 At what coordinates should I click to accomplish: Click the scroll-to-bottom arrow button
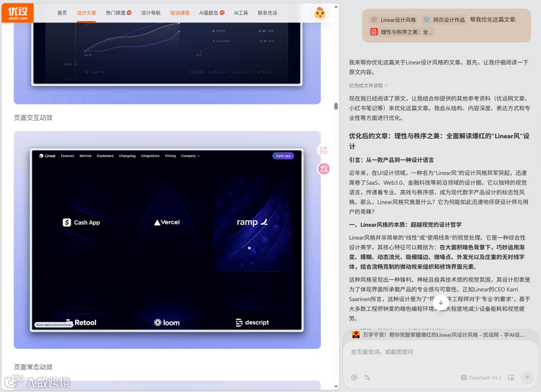(441, 302)
